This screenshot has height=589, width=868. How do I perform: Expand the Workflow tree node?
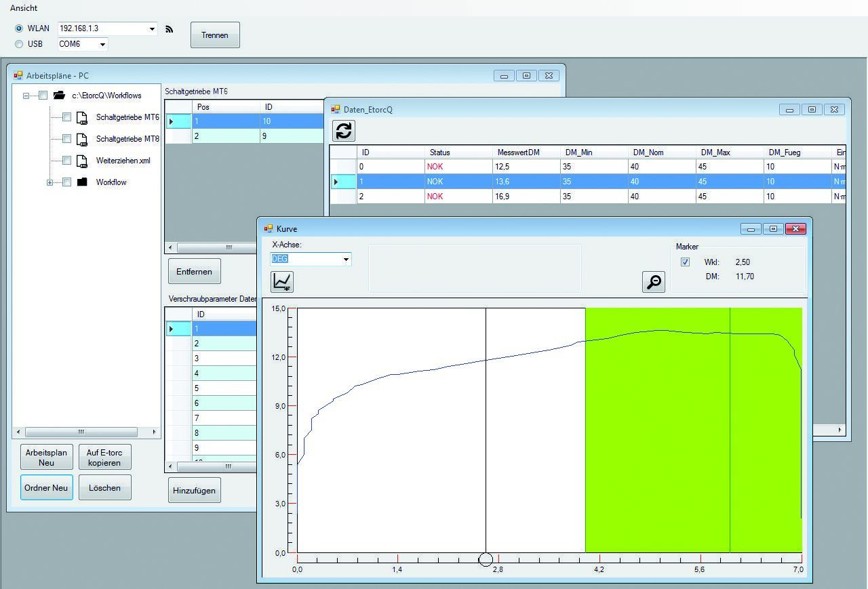coord(50,182)
